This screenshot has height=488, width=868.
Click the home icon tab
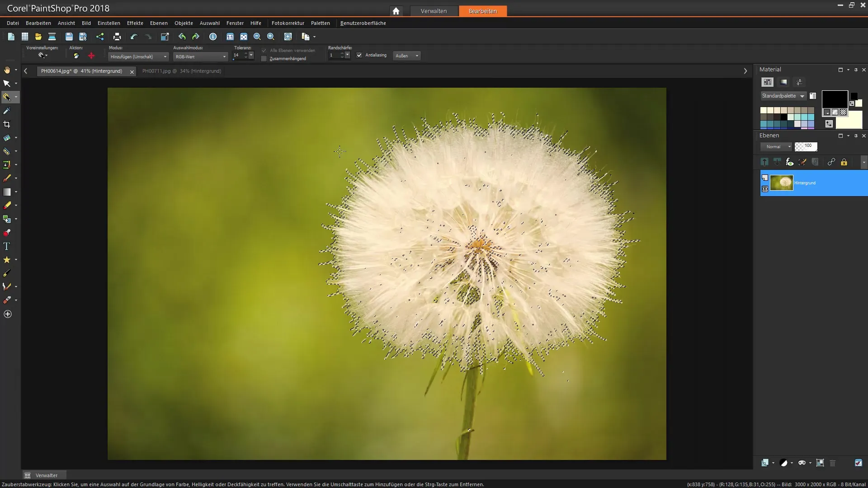pos(396,11)
